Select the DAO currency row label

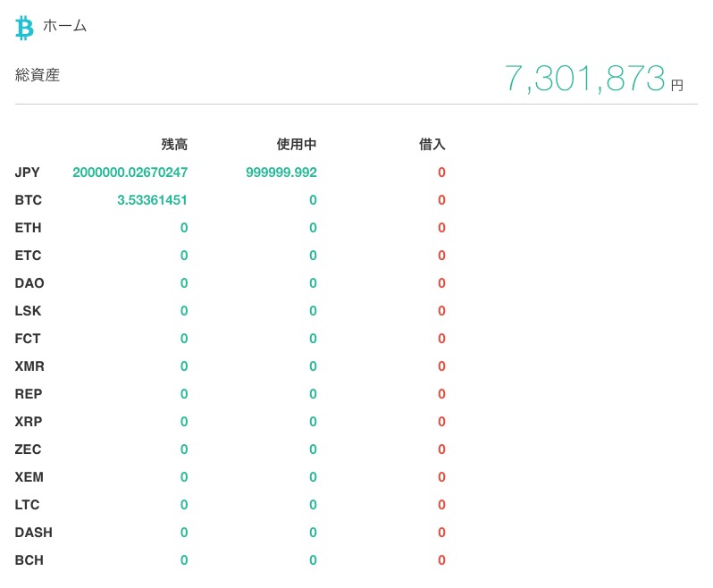[29, 283]
